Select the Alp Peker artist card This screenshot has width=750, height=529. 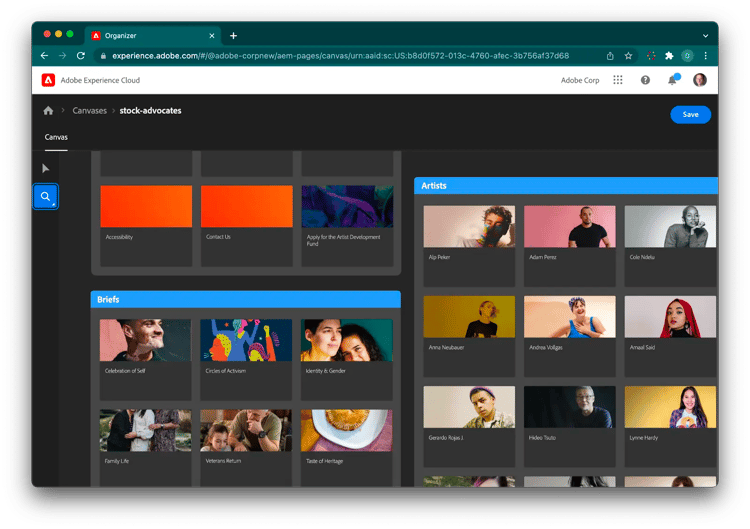pos(469,246)
